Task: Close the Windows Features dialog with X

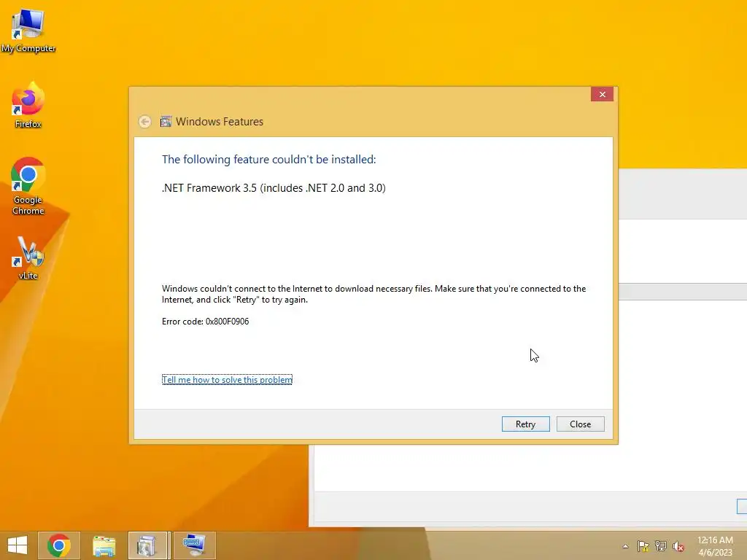Action: coord(602,94)
